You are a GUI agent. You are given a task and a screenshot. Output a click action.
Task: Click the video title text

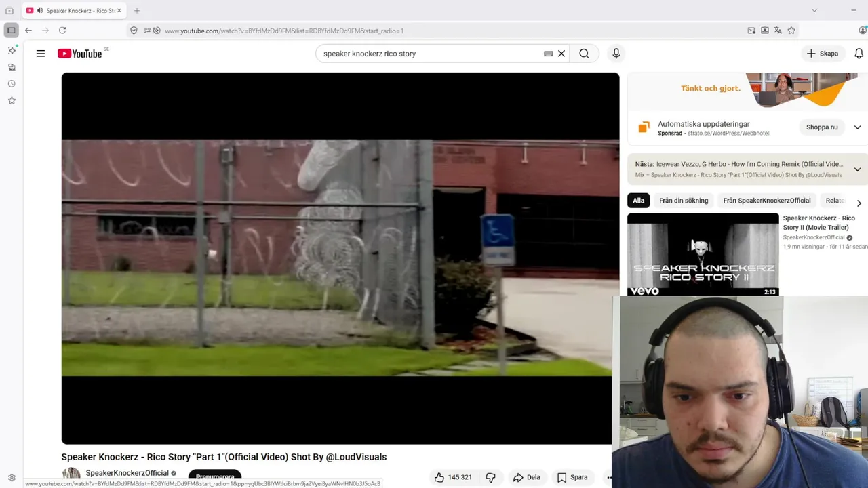224,457
